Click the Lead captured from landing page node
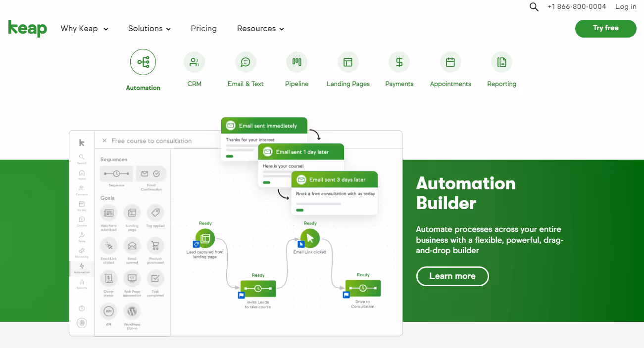Screen dimensions: 644x348 pyautogui.click(x=205, y=238)
